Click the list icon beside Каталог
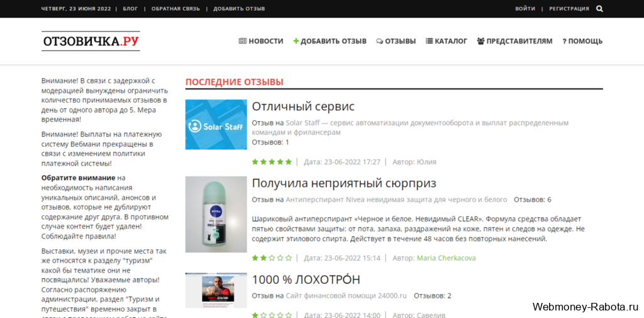This screenshot has width=644, height=318. (429, 41)
